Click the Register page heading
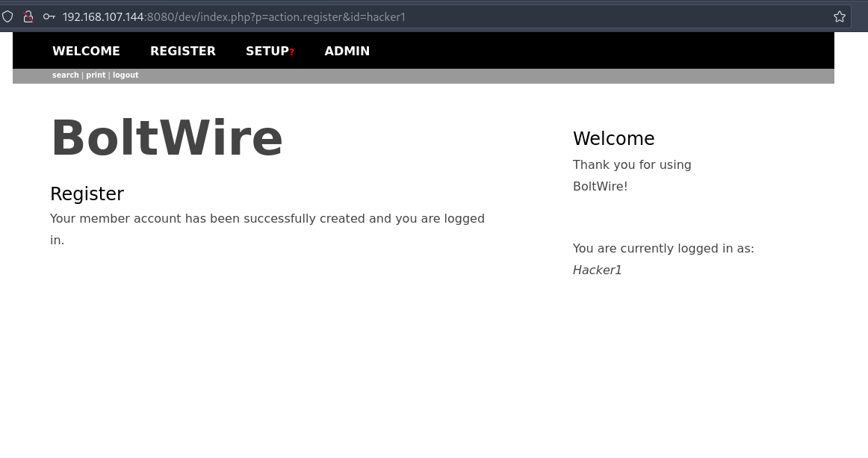Screen dimensions: 868x458 tap(87, 194)
